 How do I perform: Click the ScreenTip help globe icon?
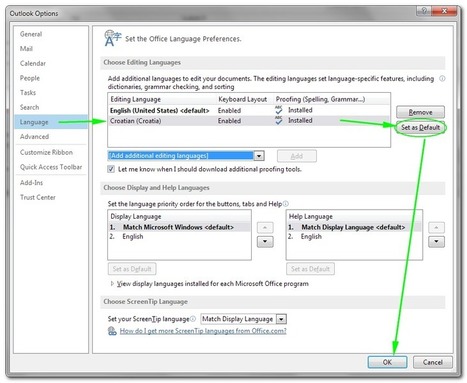pyautogui.click(x=112, y=331)
